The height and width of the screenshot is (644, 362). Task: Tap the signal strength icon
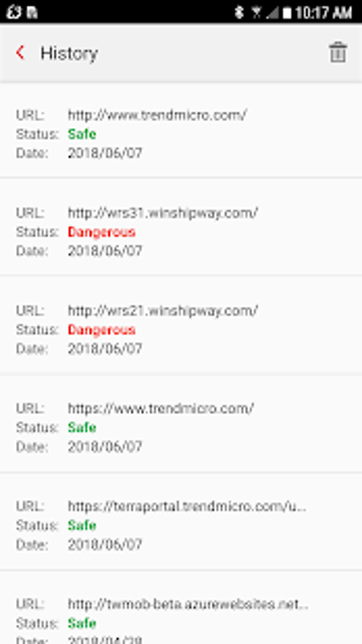pos(273,13)
